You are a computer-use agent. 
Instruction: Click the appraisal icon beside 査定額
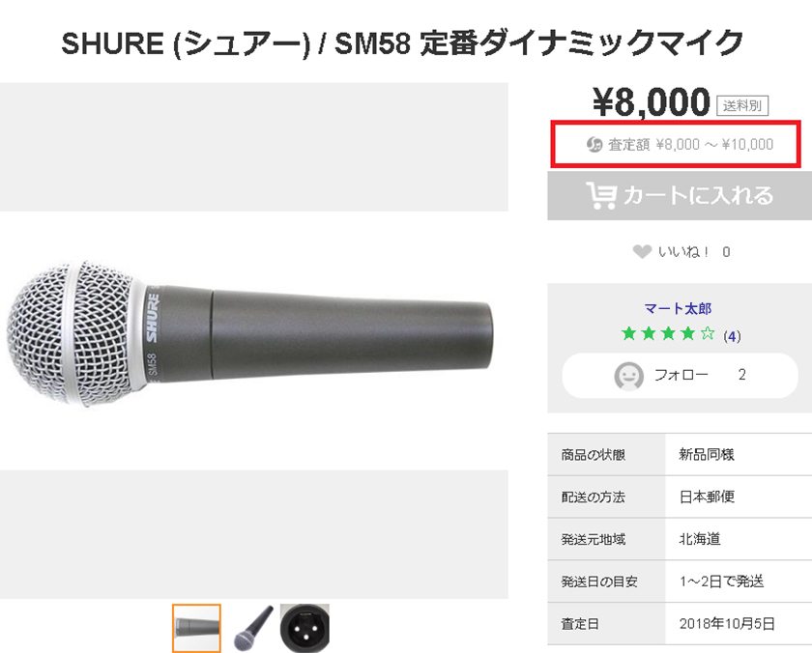tap(595, 145)
